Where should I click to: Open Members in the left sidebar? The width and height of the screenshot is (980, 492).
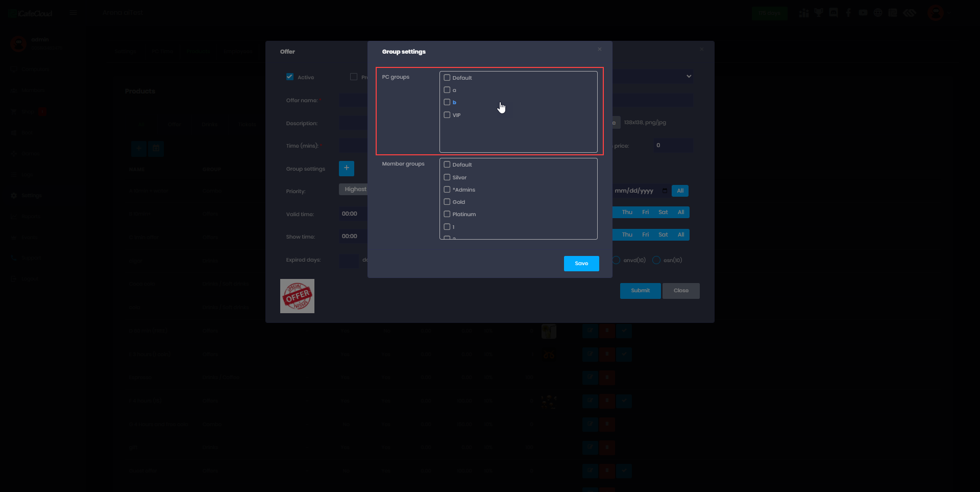coord(29,90)
